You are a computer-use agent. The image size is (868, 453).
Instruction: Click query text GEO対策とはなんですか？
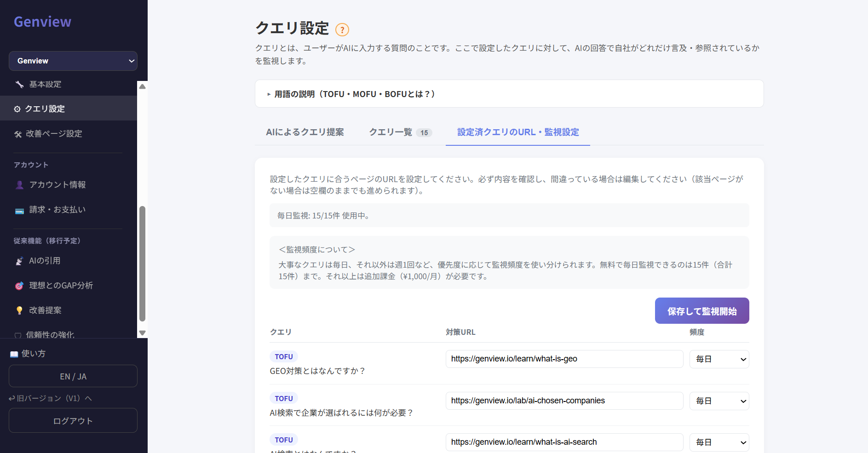(x=318, y=371)
